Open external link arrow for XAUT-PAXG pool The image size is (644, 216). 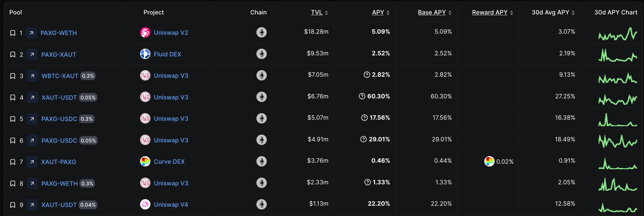click(x=32, y=162)
